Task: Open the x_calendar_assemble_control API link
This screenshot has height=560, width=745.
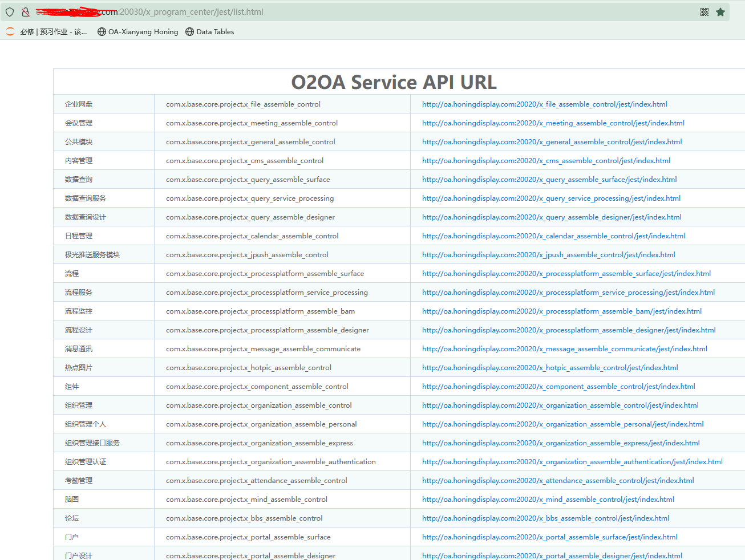Action: coord(553,236)
